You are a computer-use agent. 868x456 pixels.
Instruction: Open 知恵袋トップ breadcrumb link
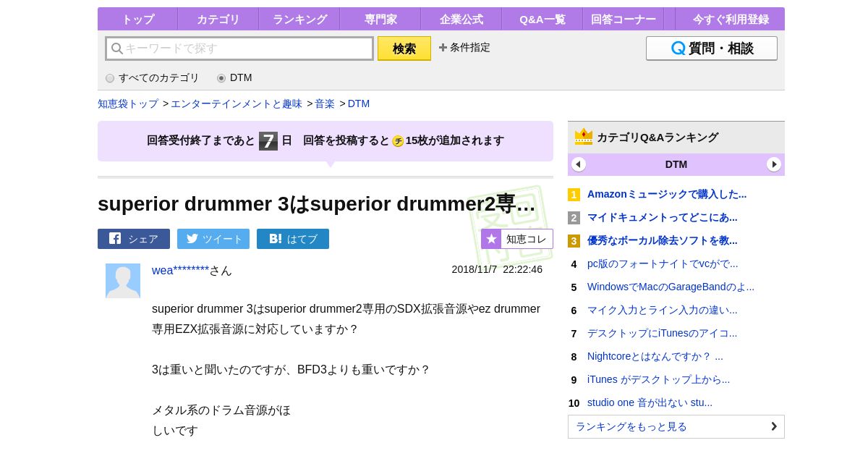click(128, 104)
